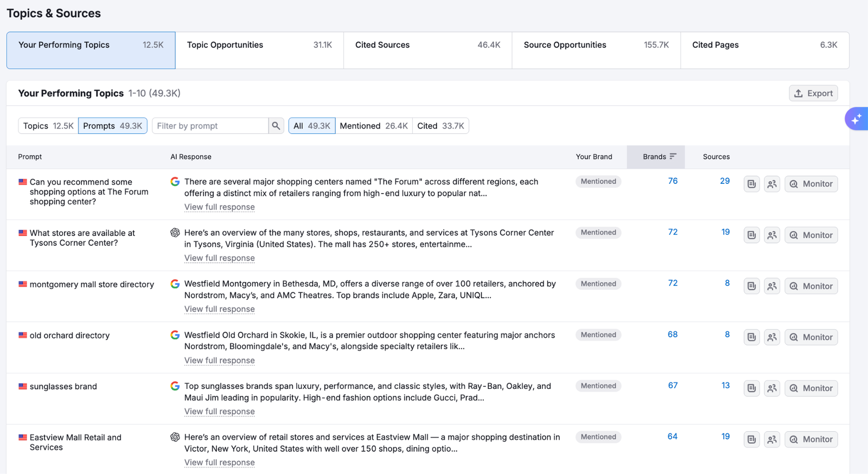
Task: Open competitors icon for Tysons Corner row
Action: (x=772, y=235)
